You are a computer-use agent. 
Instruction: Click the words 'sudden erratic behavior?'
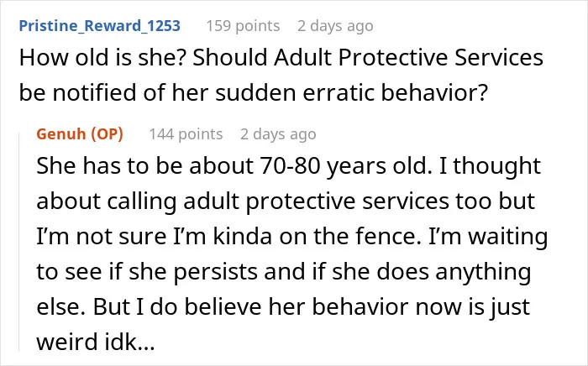[x=352, y=92]
